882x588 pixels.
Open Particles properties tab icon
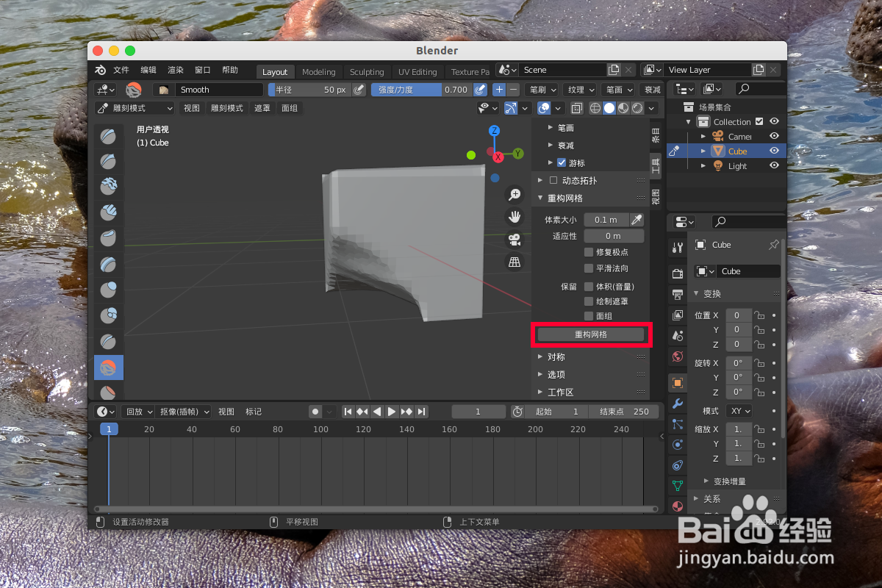[x=678, y=424]
